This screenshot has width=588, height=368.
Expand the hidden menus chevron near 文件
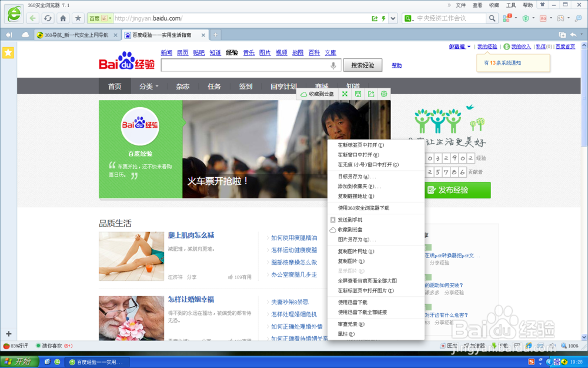coord(449,5)
